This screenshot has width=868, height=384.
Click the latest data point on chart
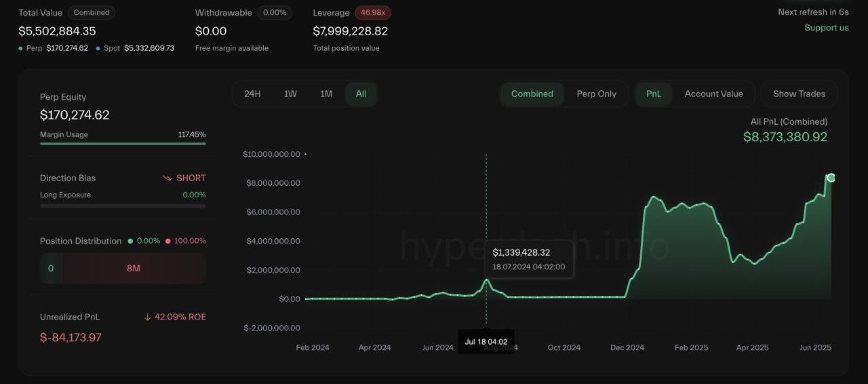(831, 178)
